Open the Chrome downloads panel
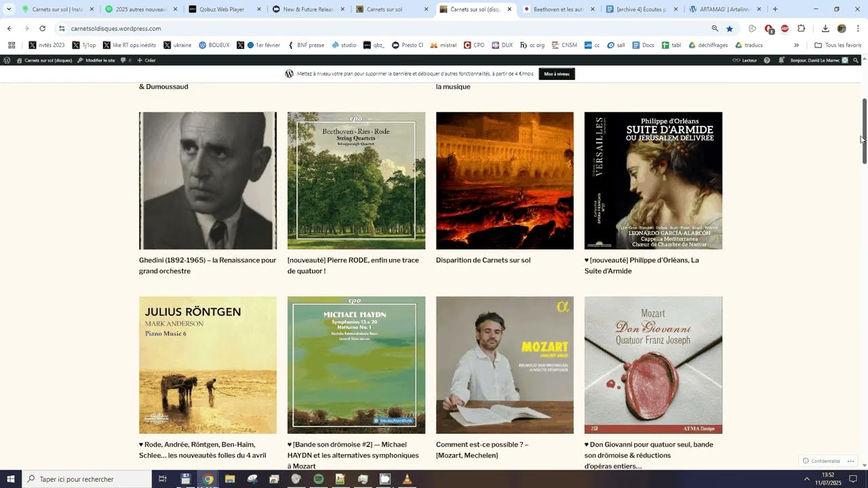Screen dimensions: 868x488 coord(825,28)
